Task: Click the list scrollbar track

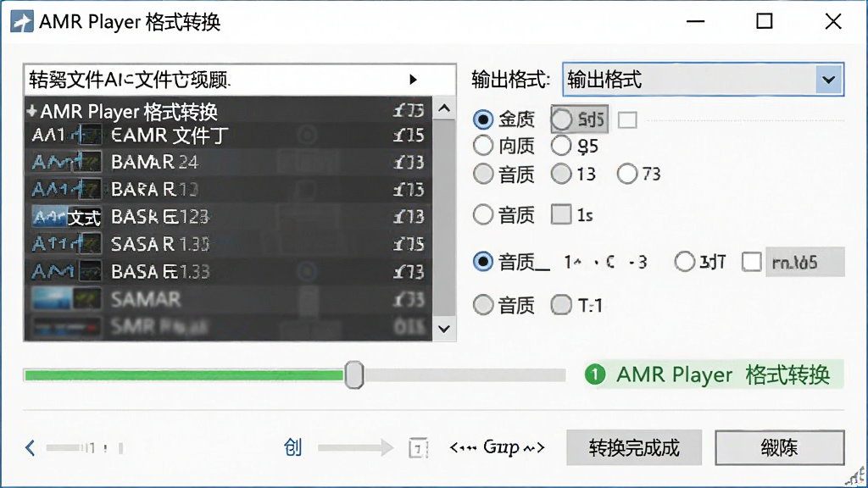Action: (x=444, y=219)
